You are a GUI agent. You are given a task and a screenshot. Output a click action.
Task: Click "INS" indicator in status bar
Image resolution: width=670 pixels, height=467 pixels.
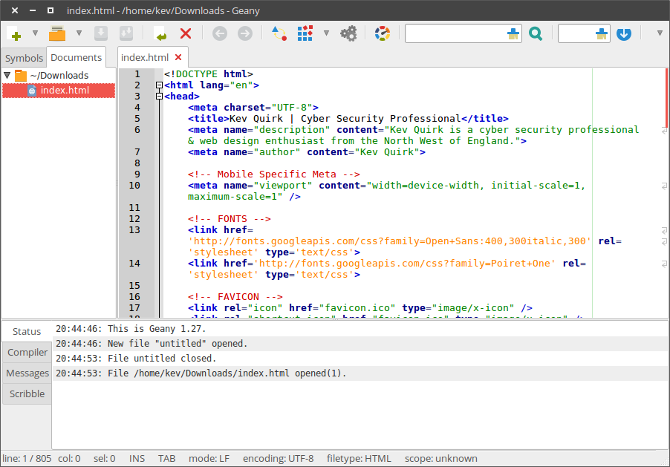point(137,458)
